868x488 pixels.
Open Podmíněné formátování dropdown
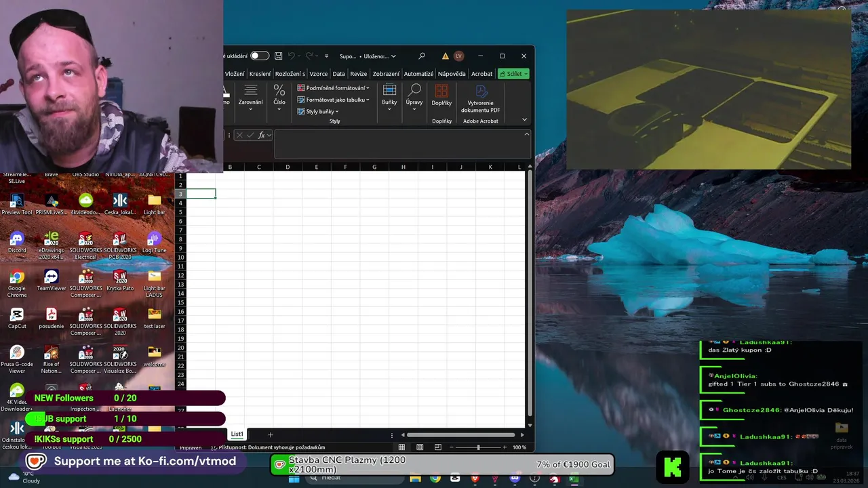(333, 88)
